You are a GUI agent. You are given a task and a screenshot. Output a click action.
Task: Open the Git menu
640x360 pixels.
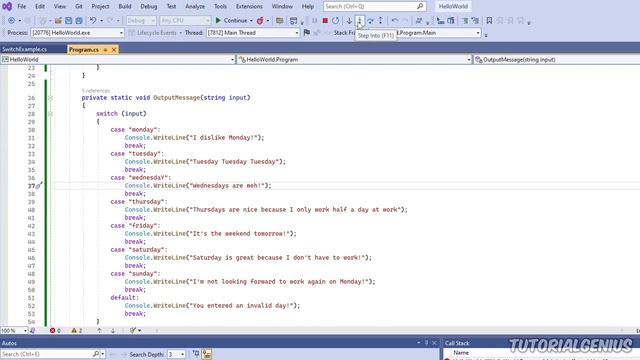[x=78, y=7]
